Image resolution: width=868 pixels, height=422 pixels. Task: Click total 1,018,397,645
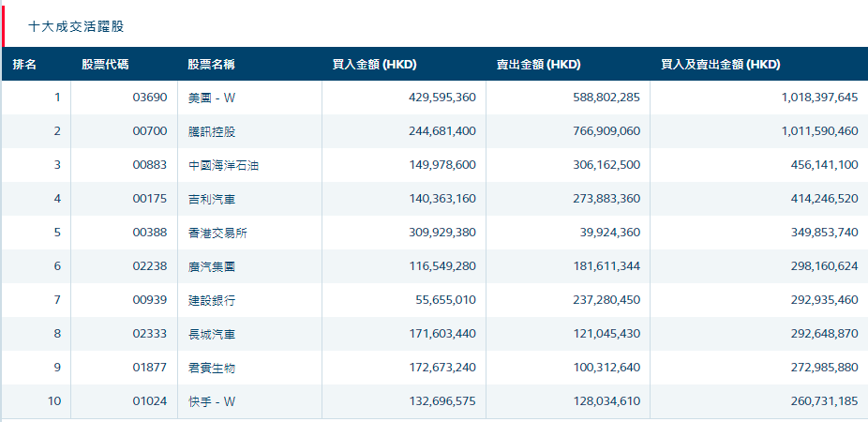point(820,98)
